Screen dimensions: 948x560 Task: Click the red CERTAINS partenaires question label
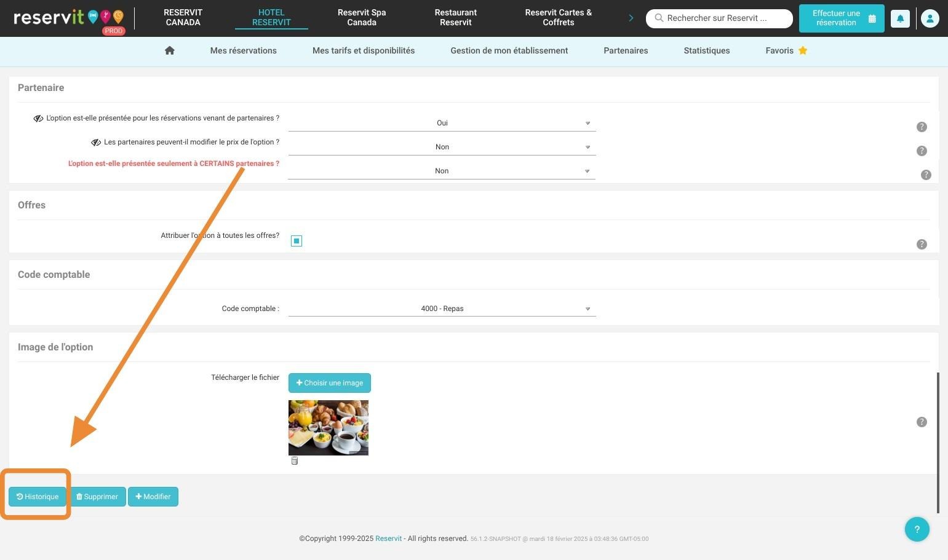173,164
